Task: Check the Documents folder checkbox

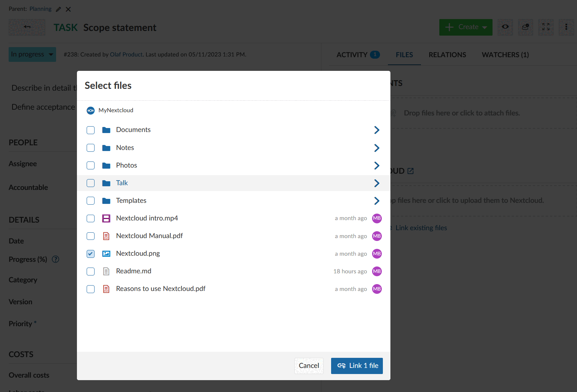Action: [90, 130]
